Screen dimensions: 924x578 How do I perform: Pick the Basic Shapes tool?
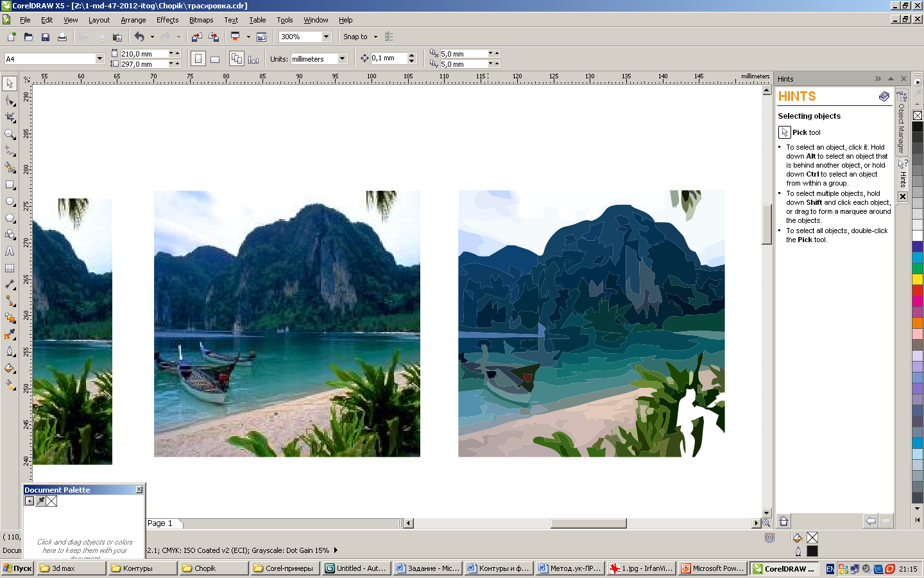point(10,234)
